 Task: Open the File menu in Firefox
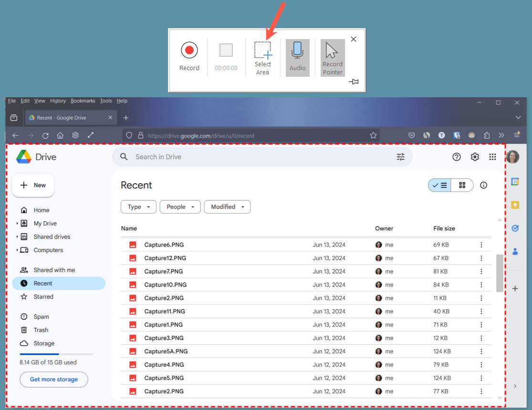(12, 101)
